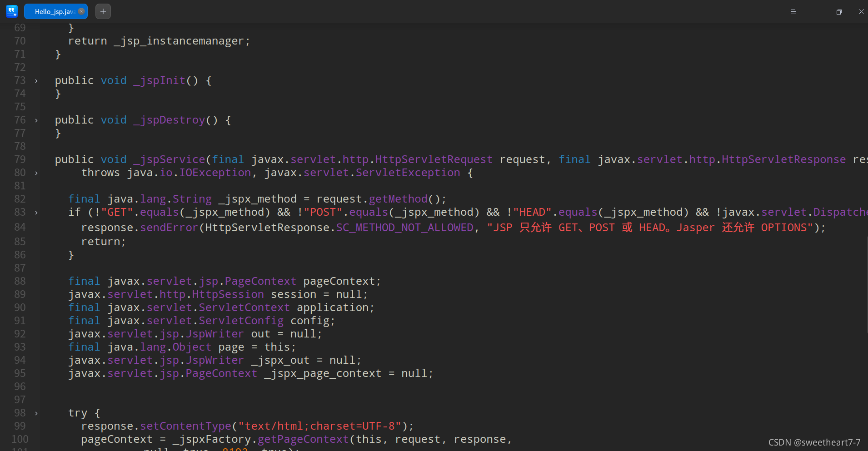The image size is (868, 451).
Task: Click JspWriter type on line 92
Action: (215, 334)
